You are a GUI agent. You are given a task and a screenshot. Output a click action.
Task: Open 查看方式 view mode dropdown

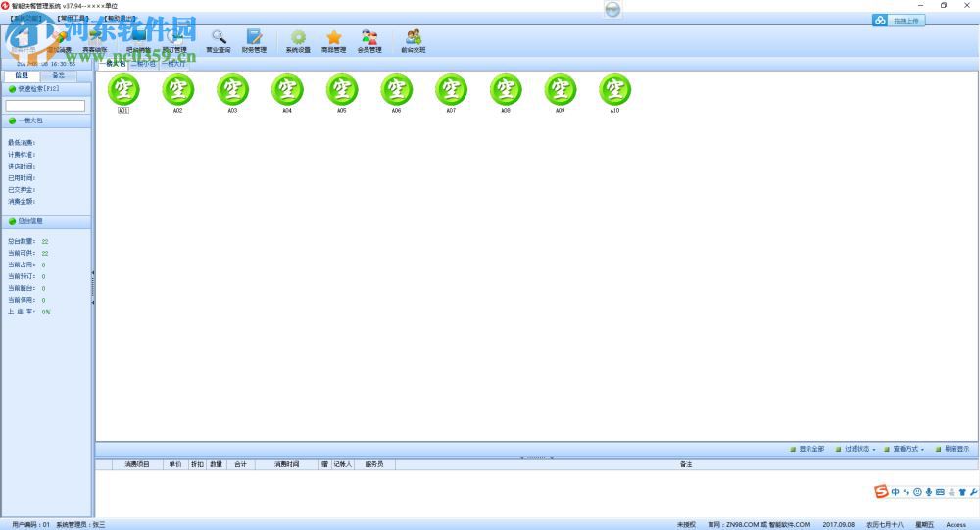click(904, 449)
